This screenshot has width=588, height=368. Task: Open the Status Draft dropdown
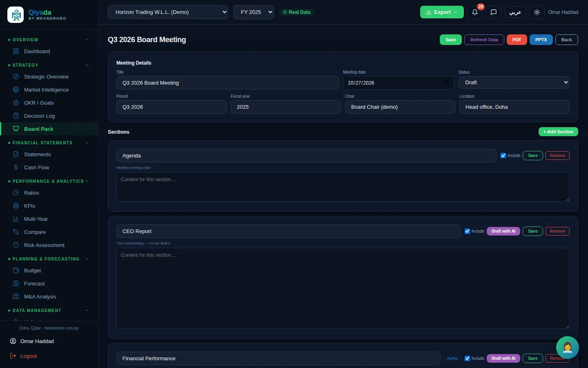tap(514, 82)
